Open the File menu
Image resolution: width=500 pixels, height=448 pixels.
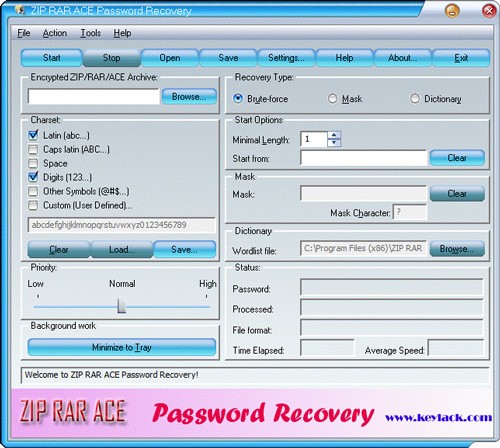pos(24,33)
